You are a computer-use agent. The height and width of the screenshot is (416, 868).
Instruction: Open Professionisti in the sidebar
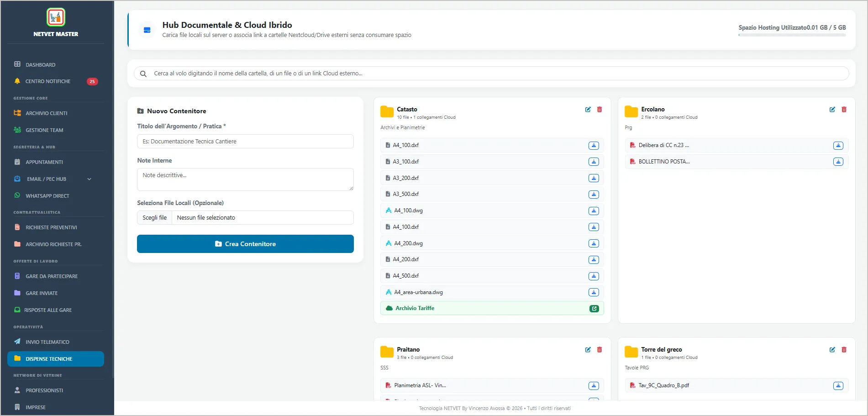(56, 390)
